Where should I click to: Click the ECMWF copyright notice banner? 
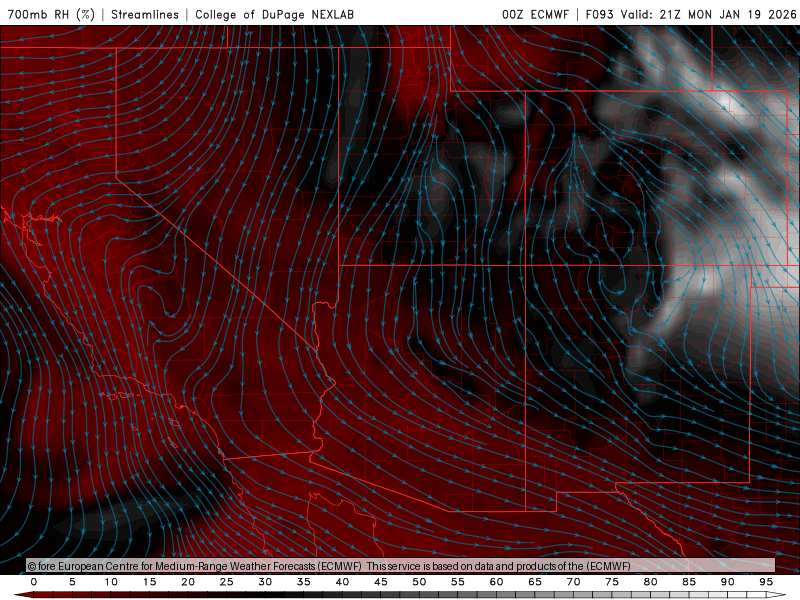tap(401, 566)
